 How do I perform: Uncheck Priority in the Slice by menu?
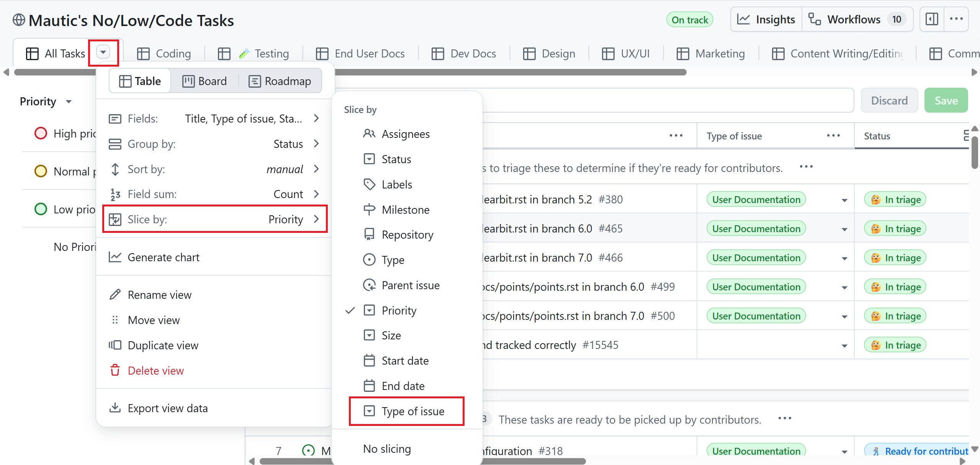coord(399,310)
